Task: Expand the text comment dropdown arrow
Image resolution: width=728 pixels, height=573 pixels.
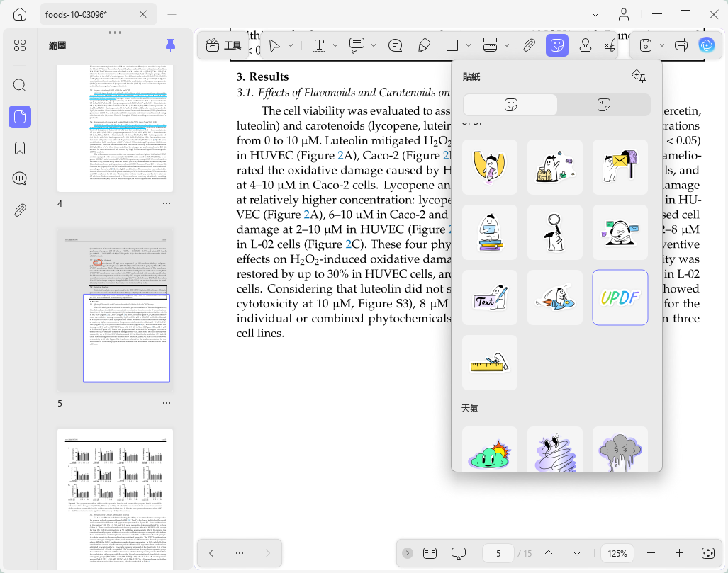Action: [x=374, y=45]
